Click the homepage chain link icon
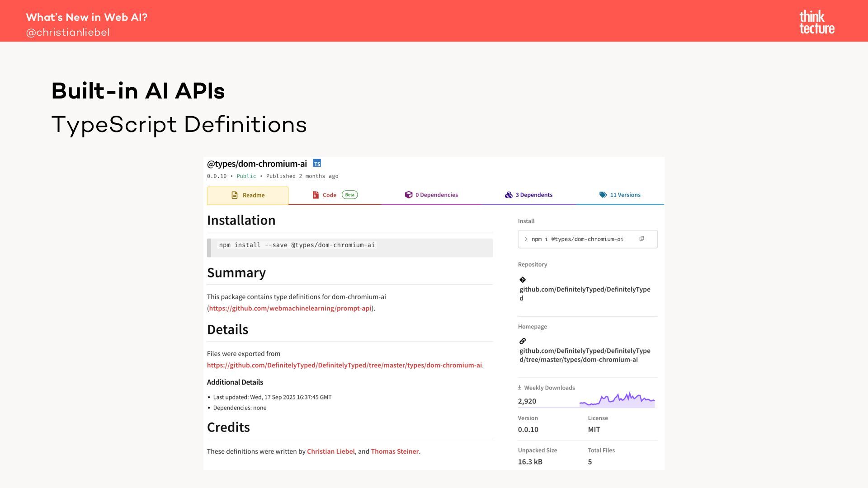868x488 pixels. click(x=523, y=341)
